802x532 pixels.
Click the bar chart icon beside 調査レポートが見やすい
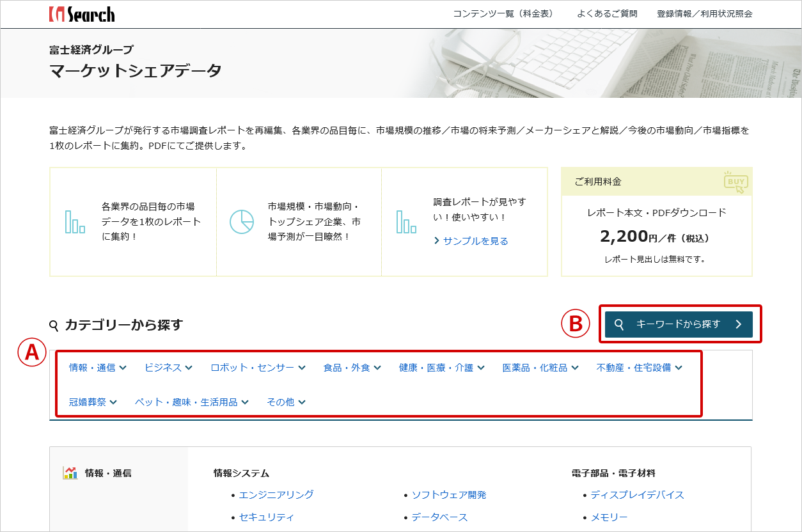click(406, 222)
